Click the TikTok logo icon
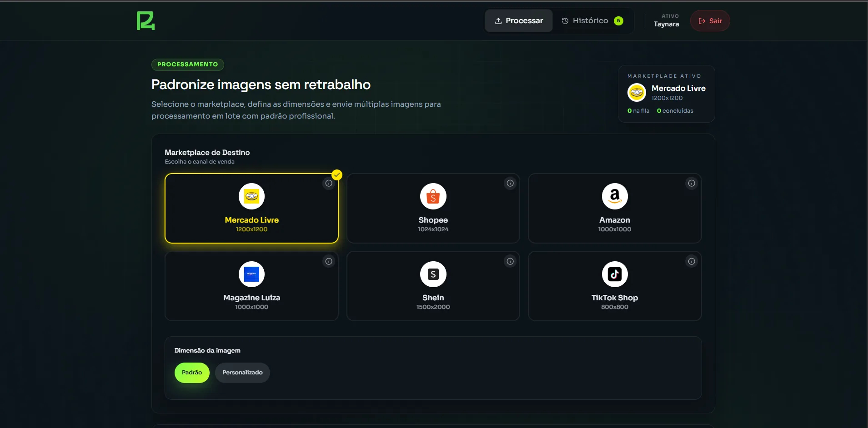Image resolution: width=868 pixels, height=428 pixels. [615, 274]
